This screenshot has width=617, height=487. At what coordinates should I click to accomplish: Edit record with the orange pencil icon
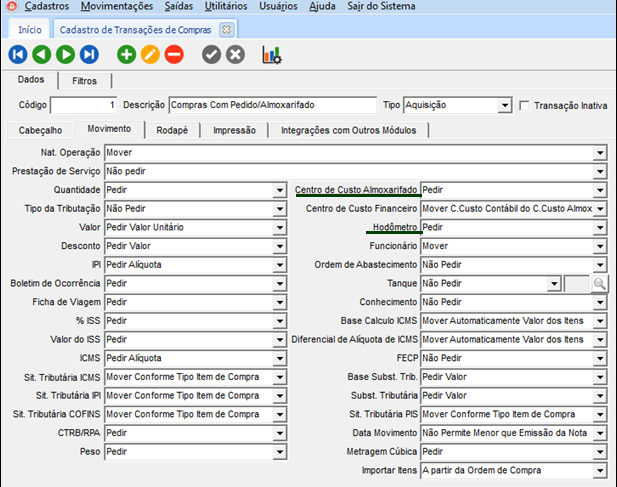click(x=150, y=55)
